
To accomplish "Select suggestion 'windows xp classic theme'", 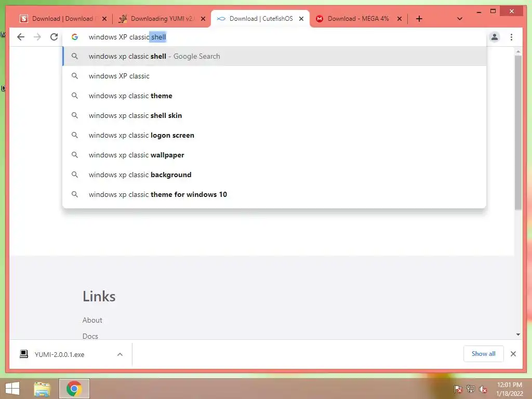I will pos(274,96).
